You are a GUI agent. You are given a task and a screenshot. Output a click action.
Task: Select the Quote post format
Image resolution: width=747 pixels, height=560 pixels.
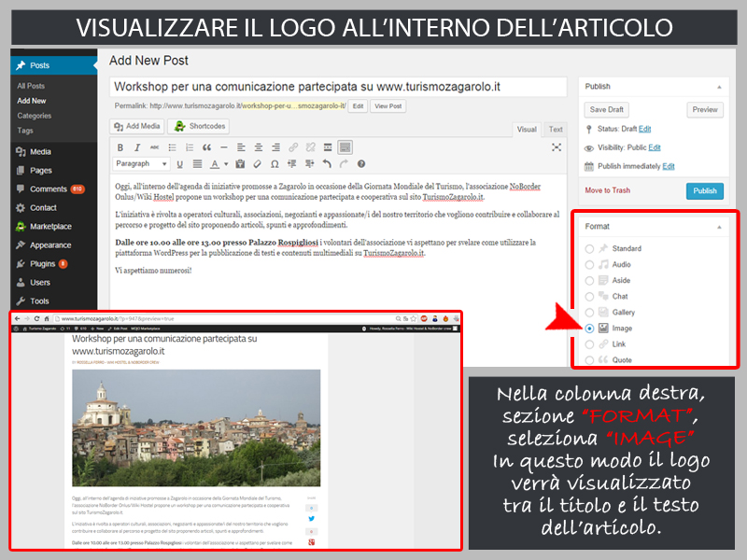point(589,360)
